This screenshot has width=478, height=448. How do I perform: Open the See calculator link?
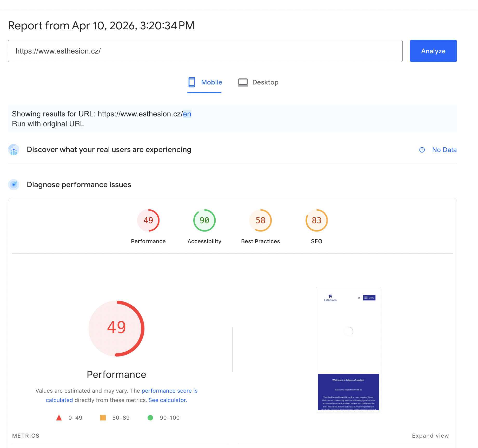click(x=168, y=400)
